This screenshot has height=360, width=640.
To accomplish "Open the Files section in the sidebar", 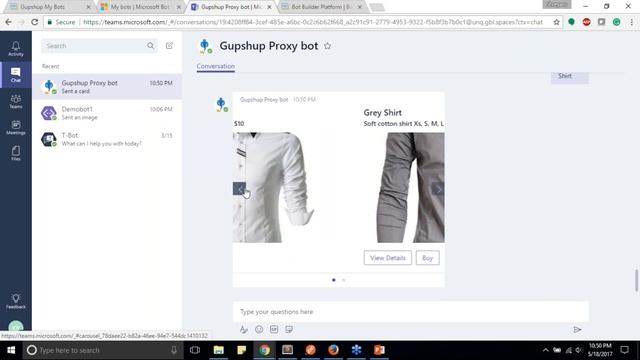I will coord(16,153).
